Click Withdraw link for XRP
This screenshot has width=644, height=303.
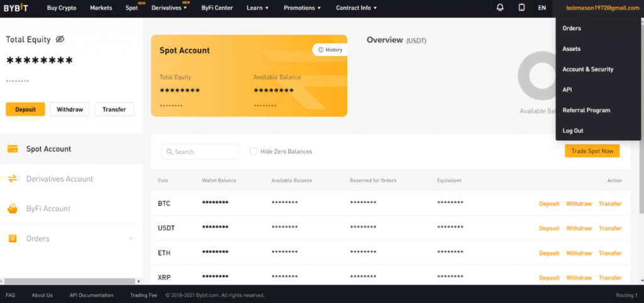tap(579, 278)
